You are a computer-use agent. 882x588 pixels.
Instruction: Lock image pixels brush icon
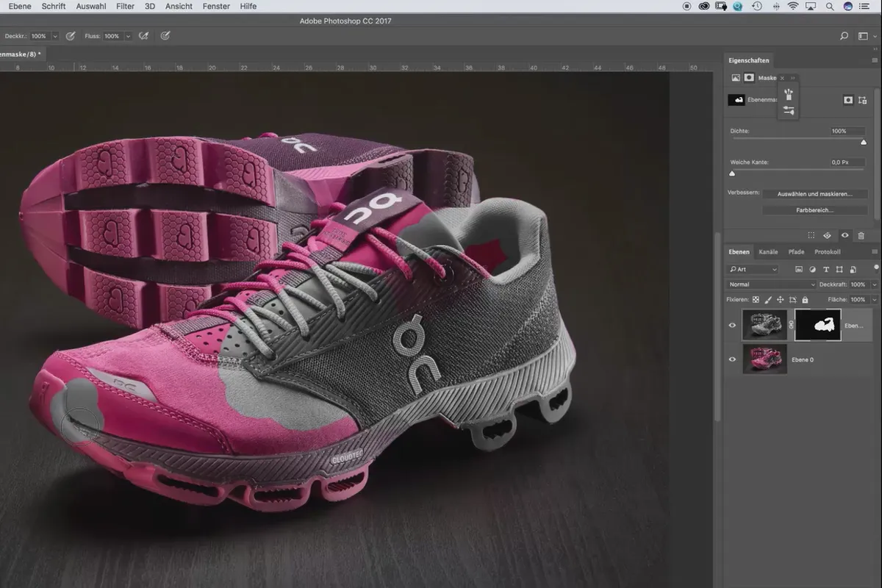(768, 300)
